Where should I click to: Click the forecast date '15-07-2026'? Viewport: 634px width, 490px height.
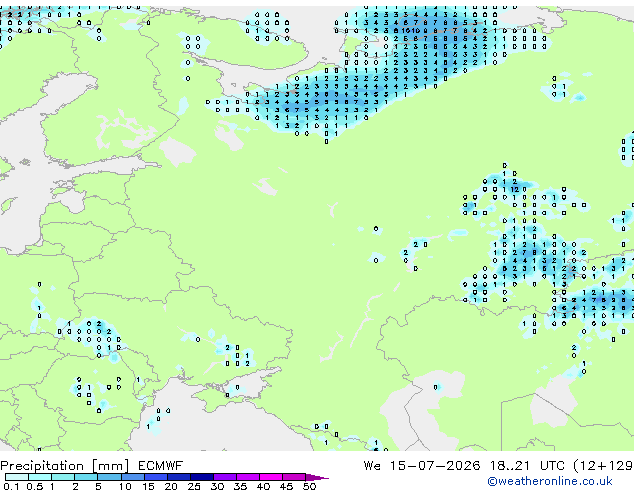click(x=435, y=466)
